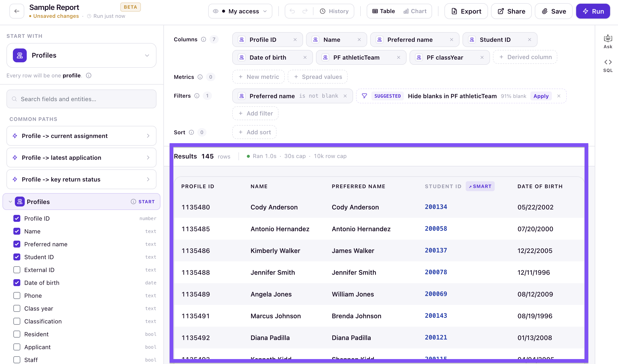This screenshot has height=364, width=618.
Task: Remove the Profile ID column chip
Action: click(x=295, y=40)
